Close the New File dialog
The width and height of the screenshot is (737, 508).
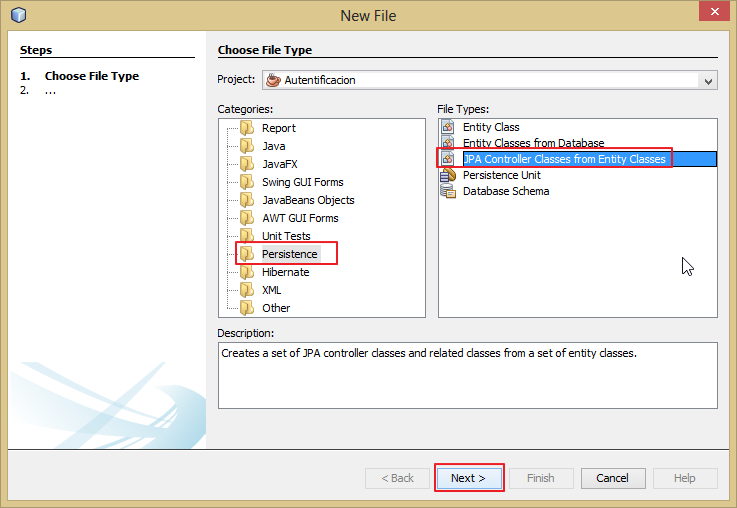[714, 11]
